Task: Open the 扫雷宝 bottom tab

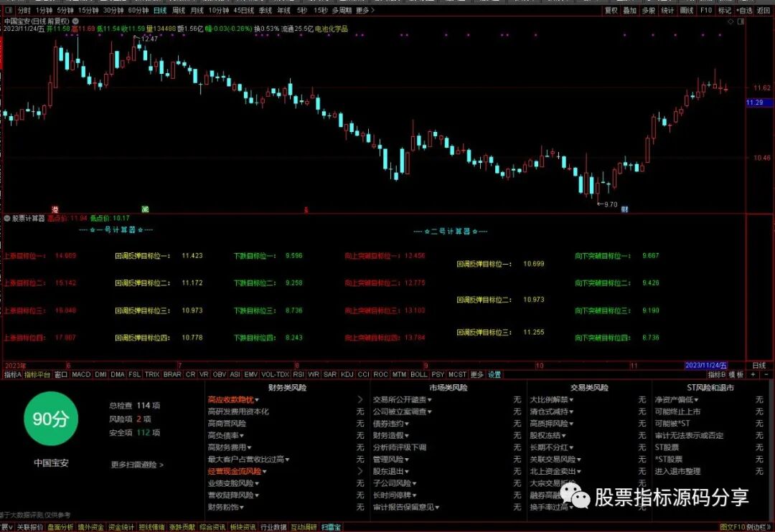Action: click(331, 528)
